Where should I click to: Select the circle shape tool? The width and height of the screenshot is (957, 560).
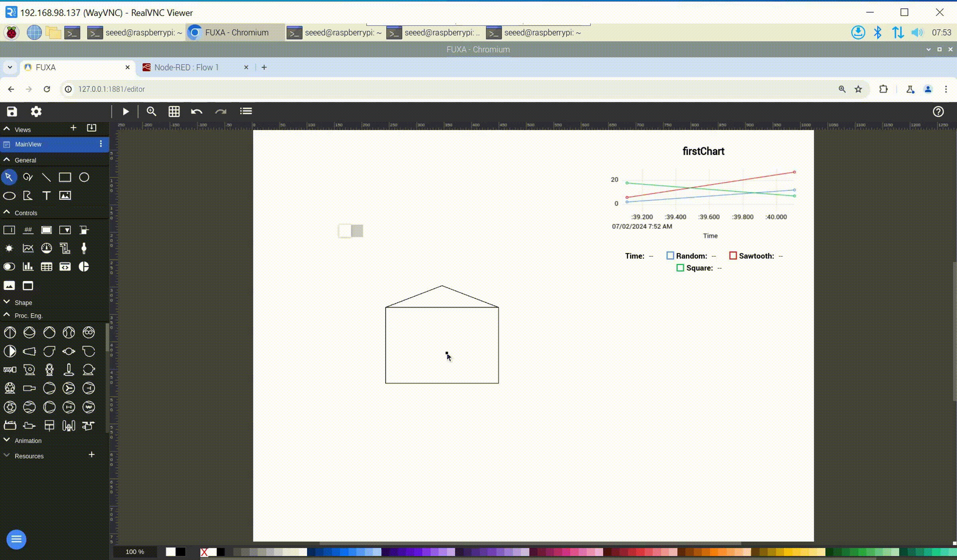[84, 177]
